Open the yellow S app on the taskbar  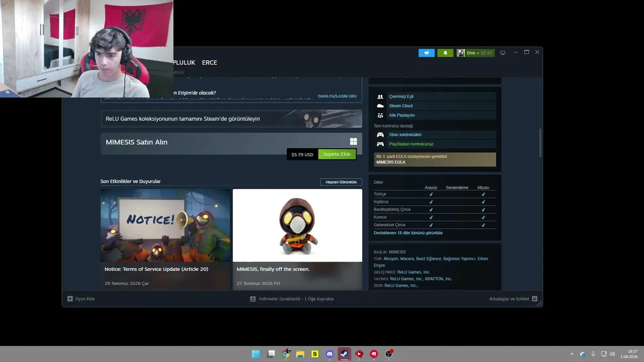pos(315,354)
